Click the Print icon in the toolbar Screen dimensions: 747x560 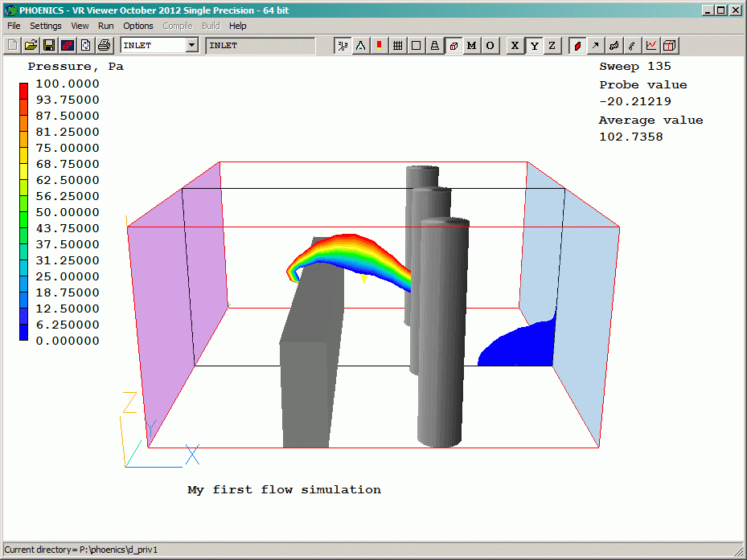coord(104,46)
